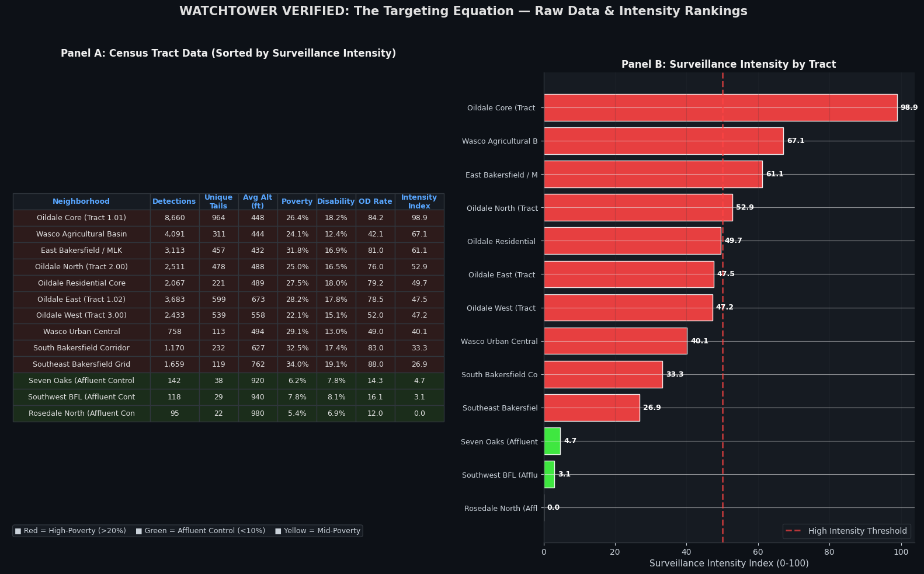Click the green Seven Oaks bar
924x574 pixels.
point(552,441)
